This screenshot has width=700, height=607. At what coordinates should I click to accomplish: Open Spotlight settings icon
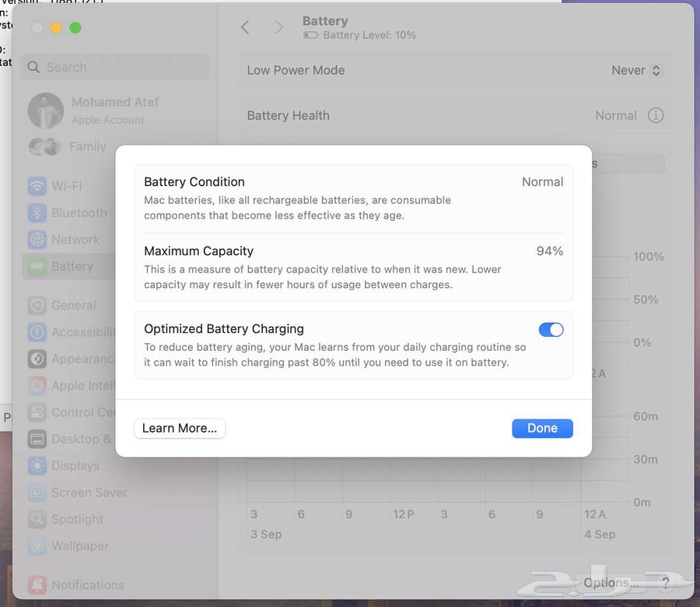point(37,519)
